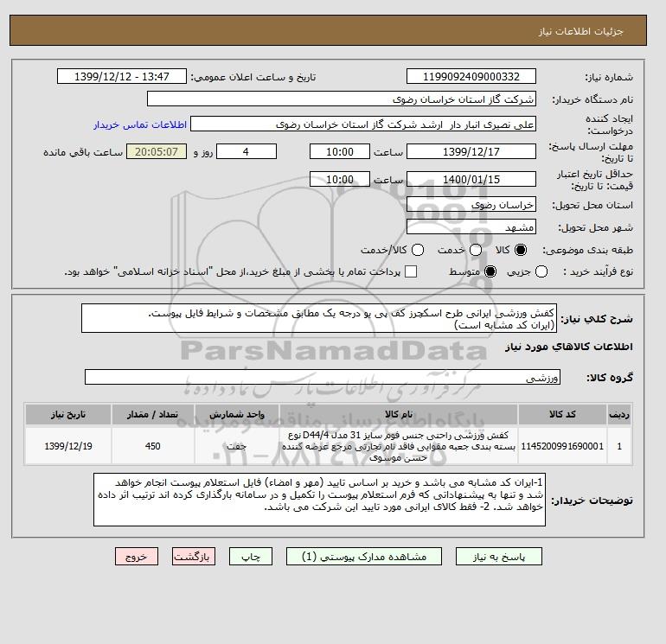Click the delivery city field مشهد

(471, 227)
